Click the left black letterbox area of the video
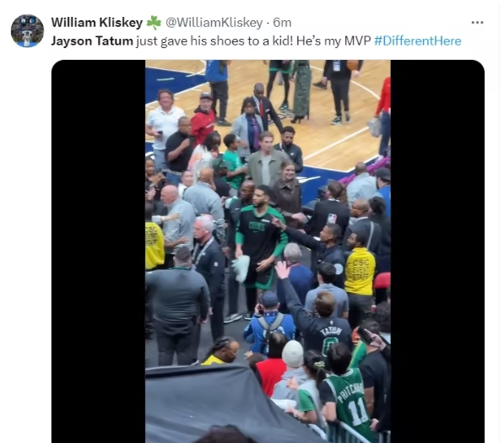This screenshot has height=443, width=504. [x=99, y=251]
